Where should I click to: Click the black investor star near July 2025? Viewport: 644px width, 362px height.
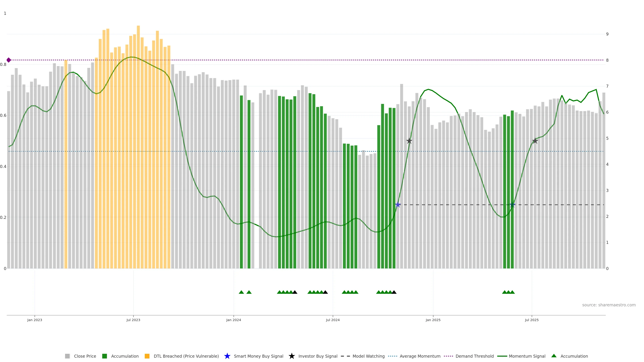click(x=535, y=141)
